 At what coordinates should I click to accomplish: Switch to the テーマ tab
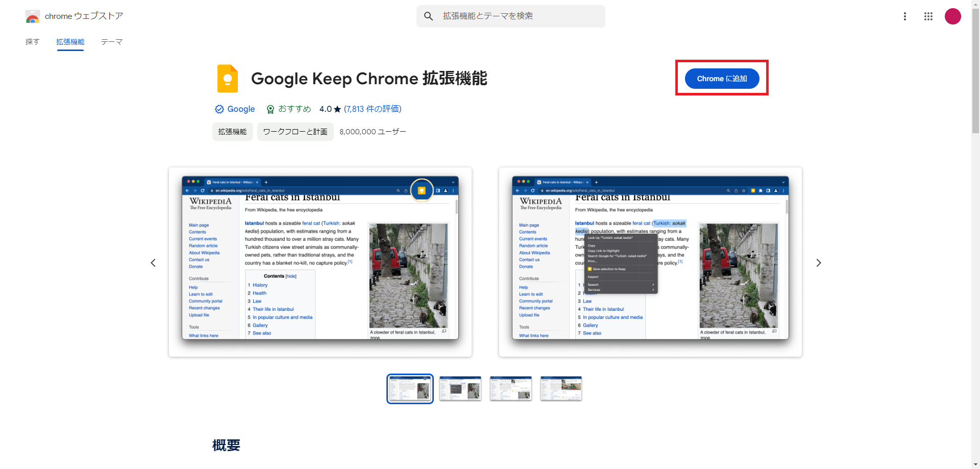[112, 42]
